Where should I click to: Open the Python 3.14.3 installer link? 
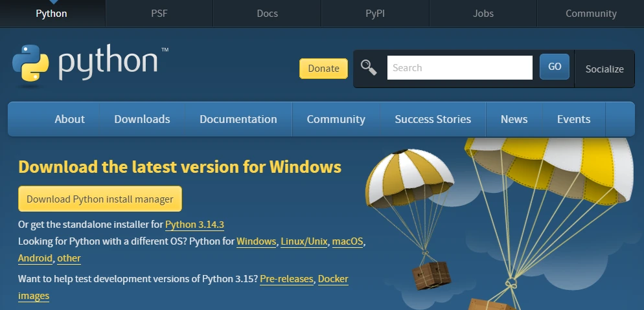(x=194, y=225)
